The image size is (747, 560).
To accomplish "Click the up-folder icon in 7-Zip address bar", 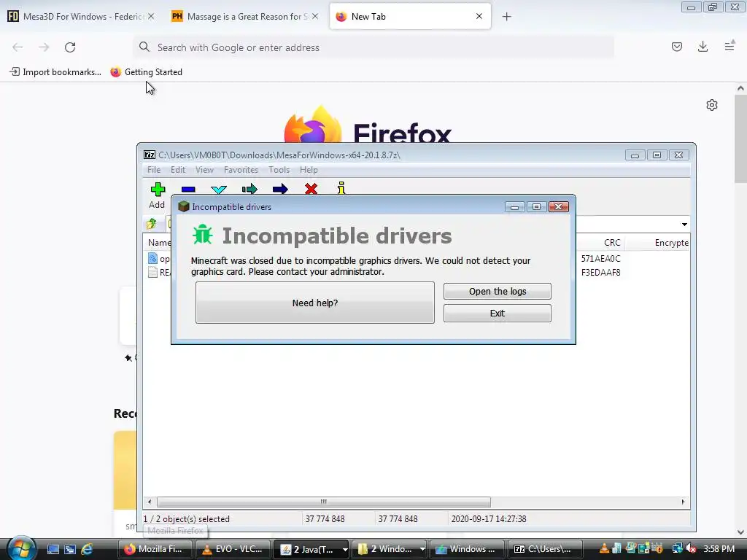I will (152, 223).
